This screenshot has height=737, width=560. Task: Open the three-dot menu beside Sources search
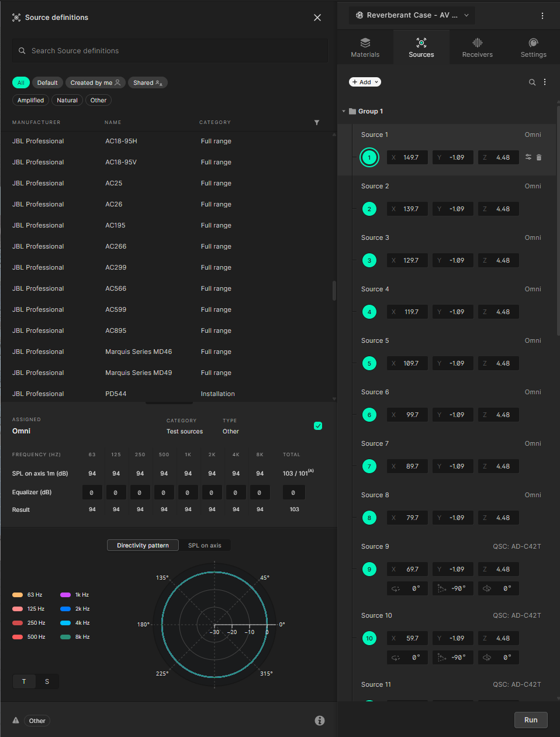tap(545, 82)
